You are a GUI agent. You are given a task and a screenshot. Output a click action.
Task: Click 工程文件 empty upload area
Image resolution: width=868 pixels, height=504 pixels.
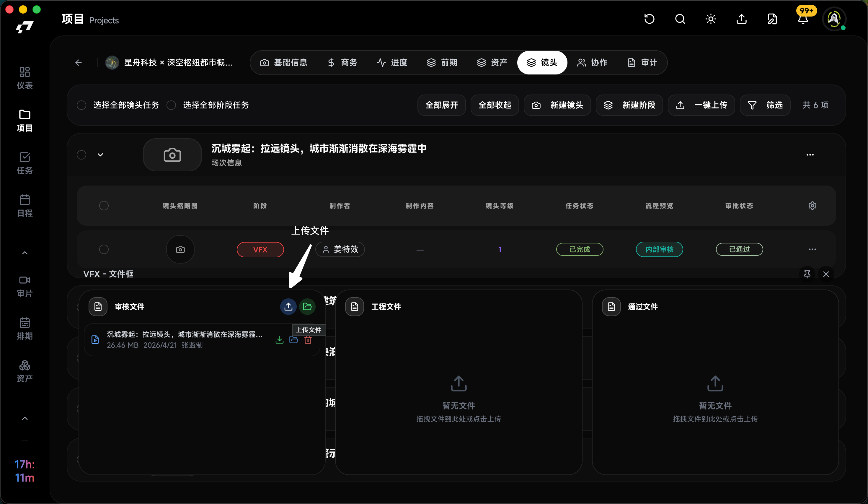click(x=459, y=399)
